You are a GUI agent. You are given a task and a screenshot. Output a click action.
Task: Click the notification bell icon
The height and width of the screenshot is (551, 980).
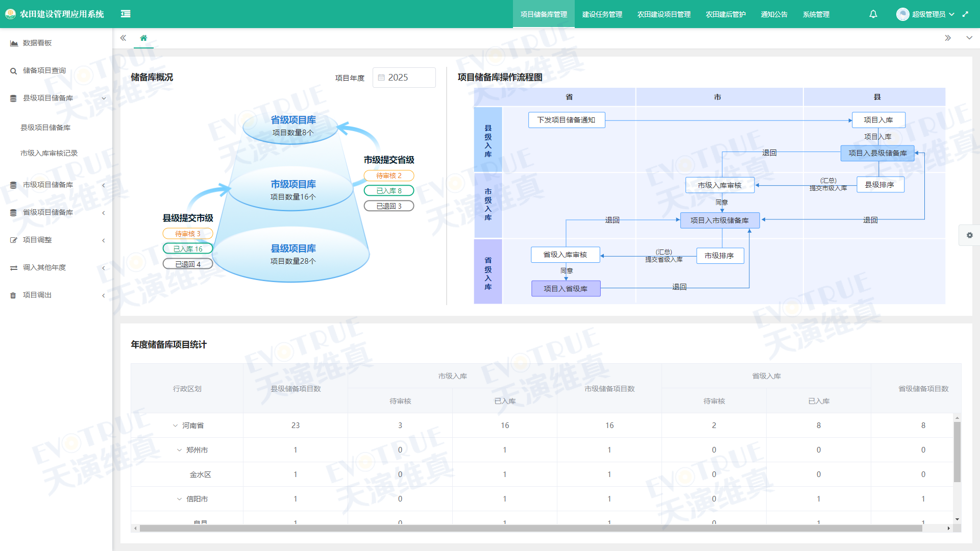(x=873, y=14)
